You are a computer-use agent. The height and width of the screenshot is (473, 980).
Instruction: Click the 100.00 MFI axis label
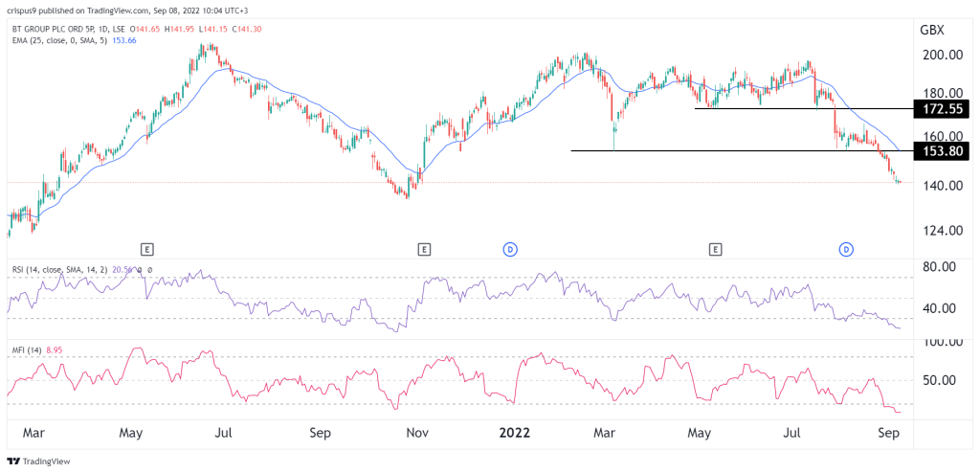tap(942, 342)
